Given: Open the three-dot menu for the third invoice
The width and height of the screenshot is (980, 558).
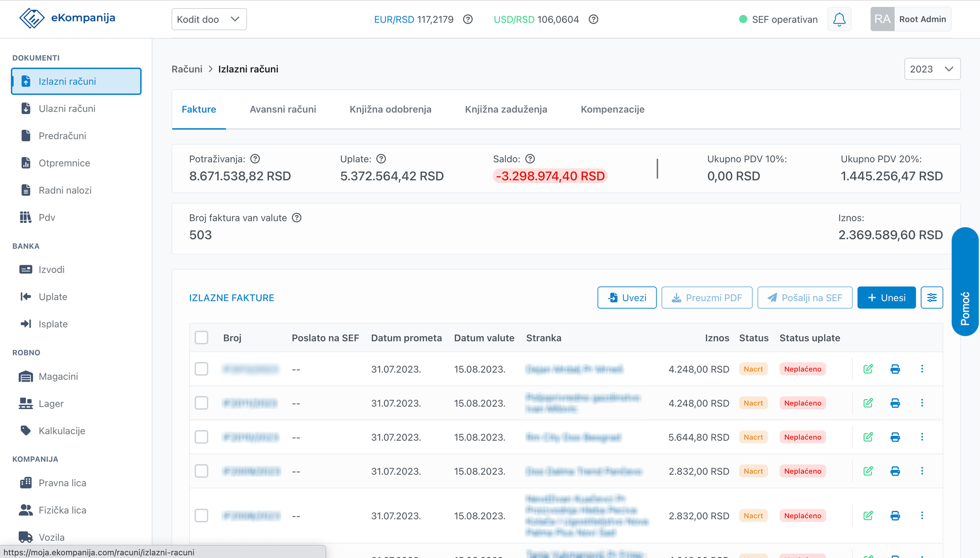Looking at the screenshot, I should (922, 437).
